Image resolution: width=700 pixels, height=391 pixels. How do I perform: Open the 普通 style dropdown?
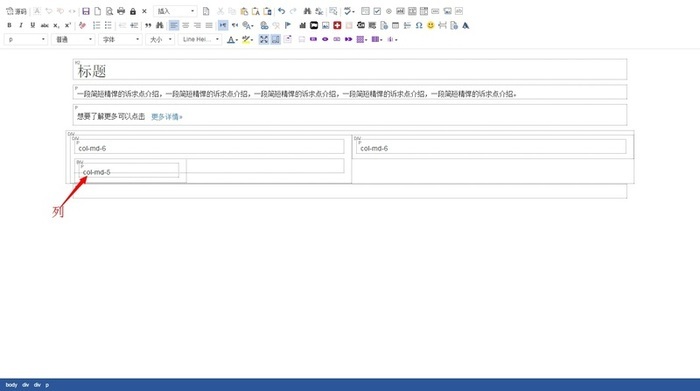(x=73, y=40)
